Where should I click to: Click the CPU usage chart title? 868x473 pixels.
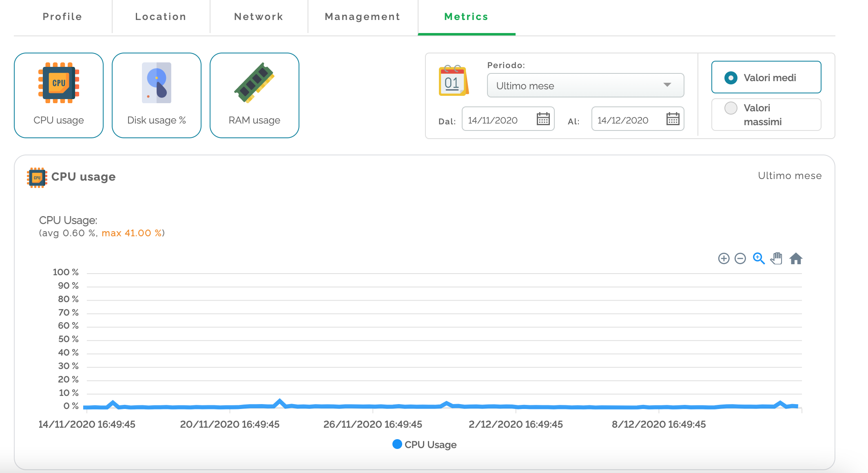pyautogui.click(x=83, y=177)
